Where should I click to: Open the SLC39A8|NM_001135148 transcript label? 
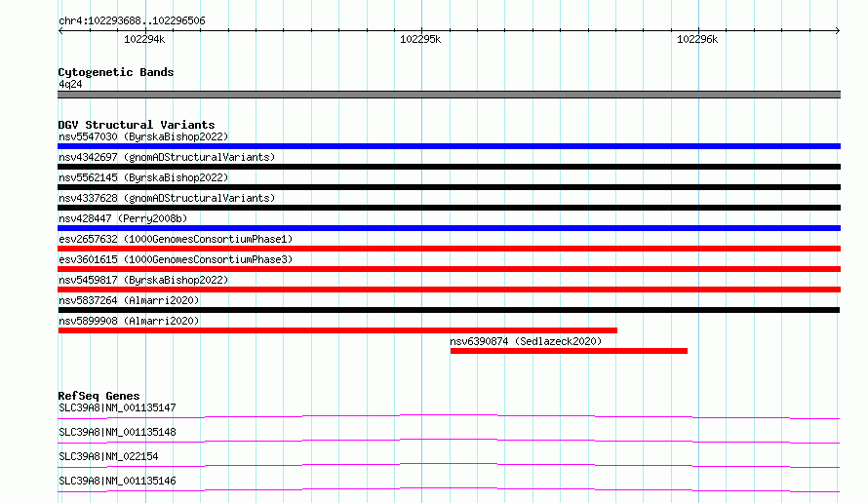[x=117, y=432]
